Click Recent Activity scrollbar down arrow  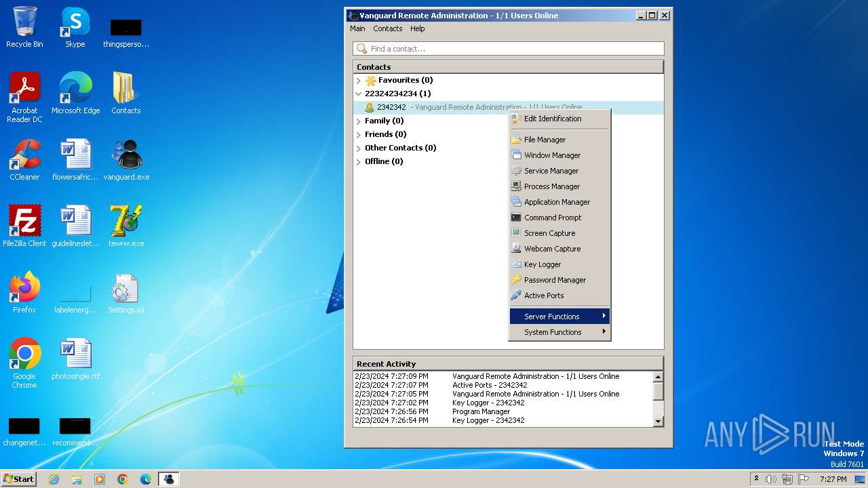658,421
